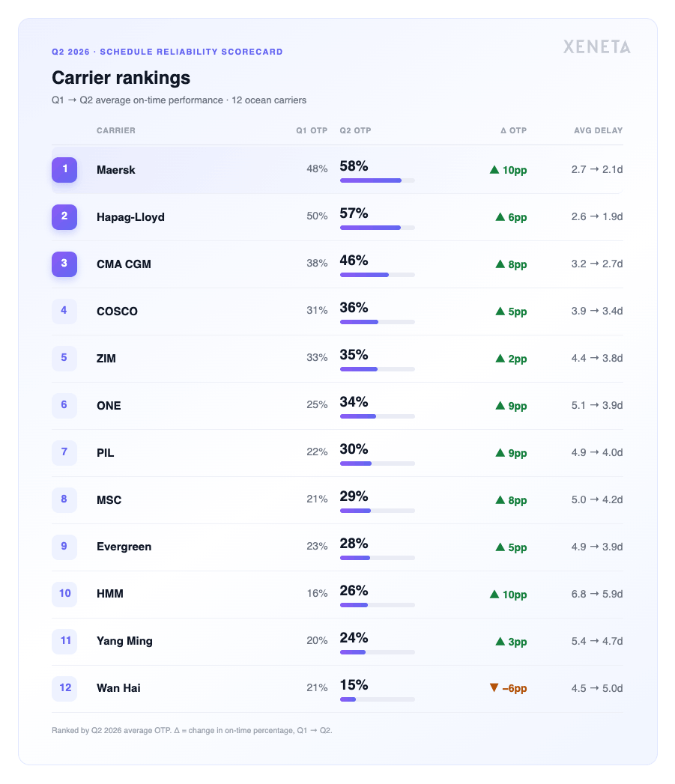
Task: Click Yang Ming's 3pp change value
Action: click(x=518, y=642)
